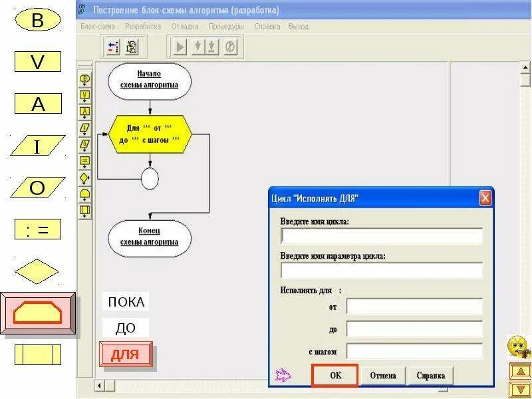Close the Цикл "Исполнять ДЛЯ" dialog

point(485,198)
